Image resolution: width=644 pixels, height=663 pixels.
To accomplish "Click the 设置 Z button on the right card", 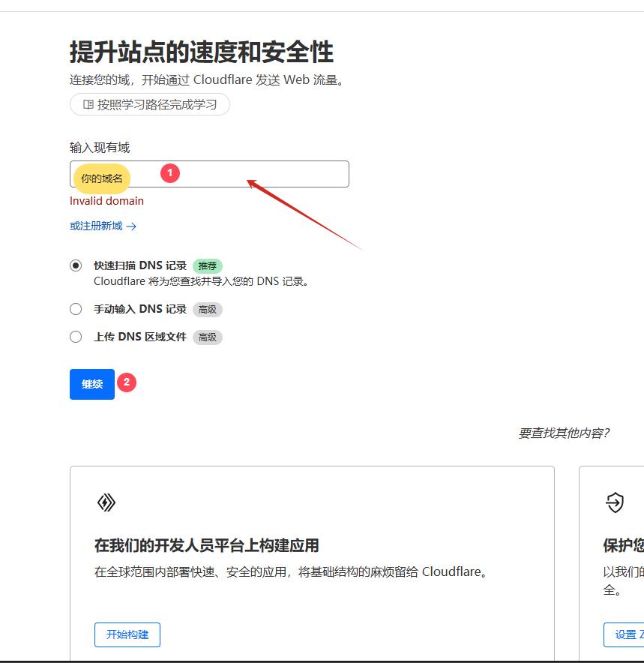I will 628,634.
